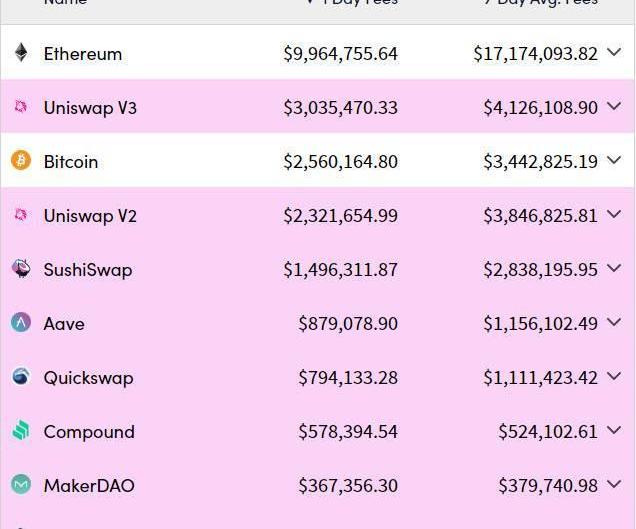Expand the Ethereum row details chevron
Screen dimensions: 636x529
pos(614,52)
